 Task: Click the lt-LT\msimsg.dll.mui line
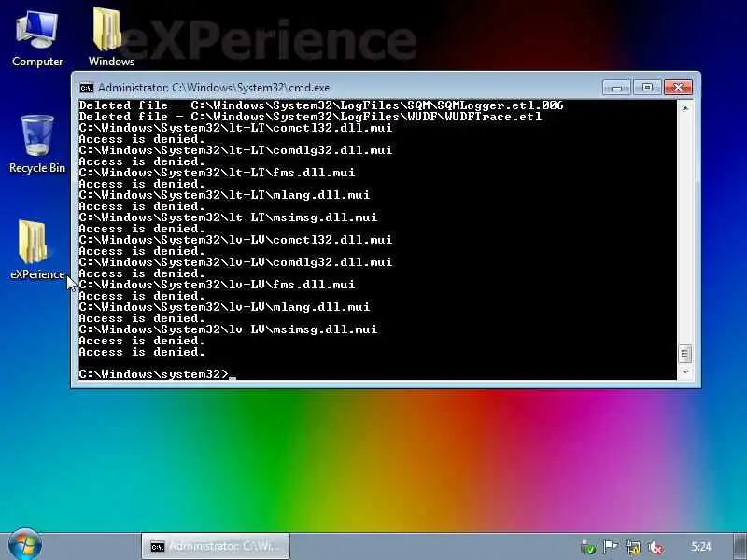228,217
